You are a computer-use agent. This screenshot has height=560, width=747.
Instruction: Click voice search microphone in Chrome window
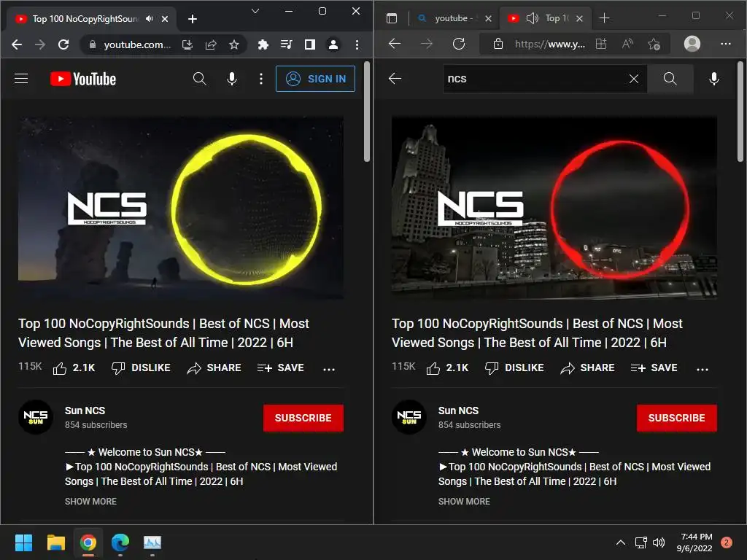[232, 79]
